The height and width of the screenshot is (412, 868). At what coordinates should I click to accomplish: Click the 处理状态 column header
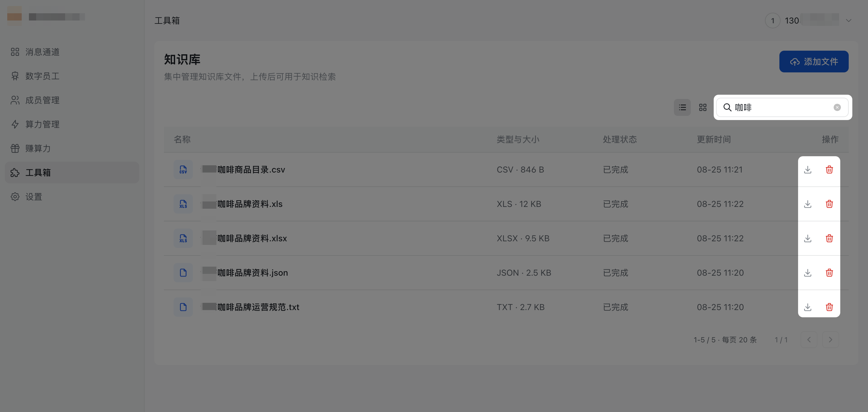[x=620, y=140]
